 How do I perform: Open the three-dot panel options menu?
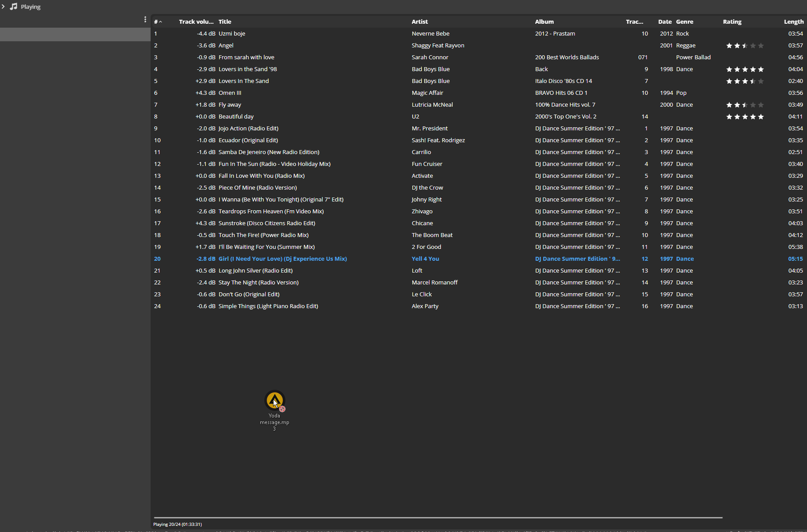145,20
